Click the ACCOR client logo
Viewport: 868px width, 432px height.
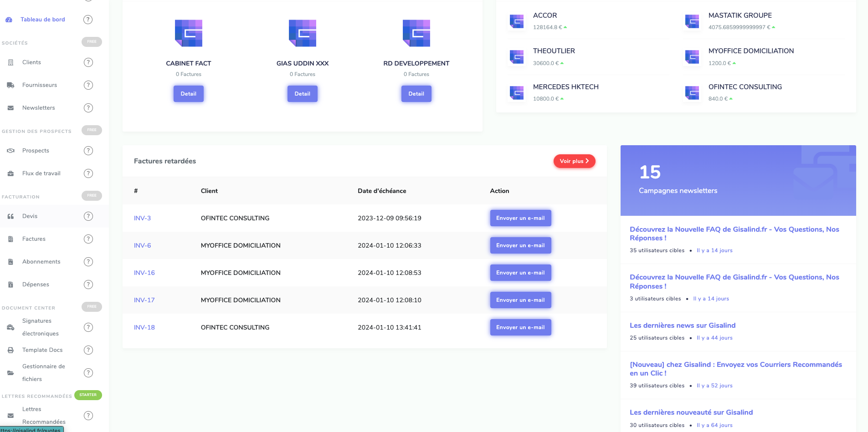pyautogui.click(x=517, y=21)
